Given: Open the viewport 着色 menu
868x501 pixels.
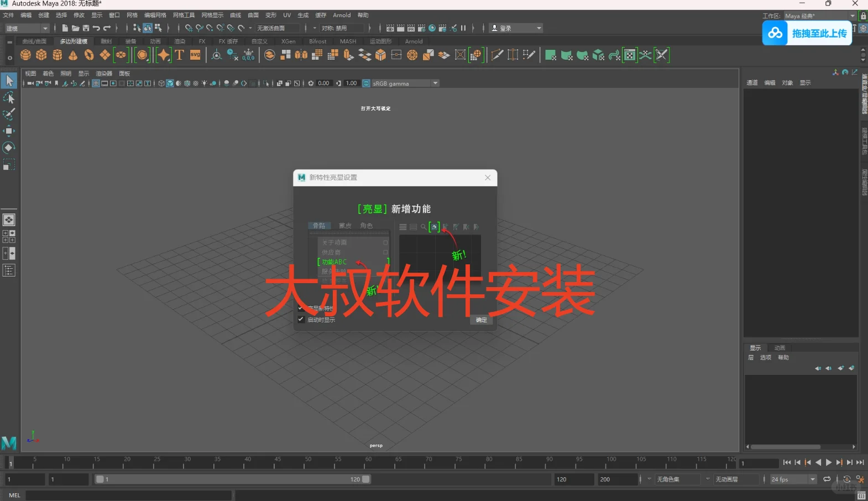Looking at the screenshot, I should [48, 74].
